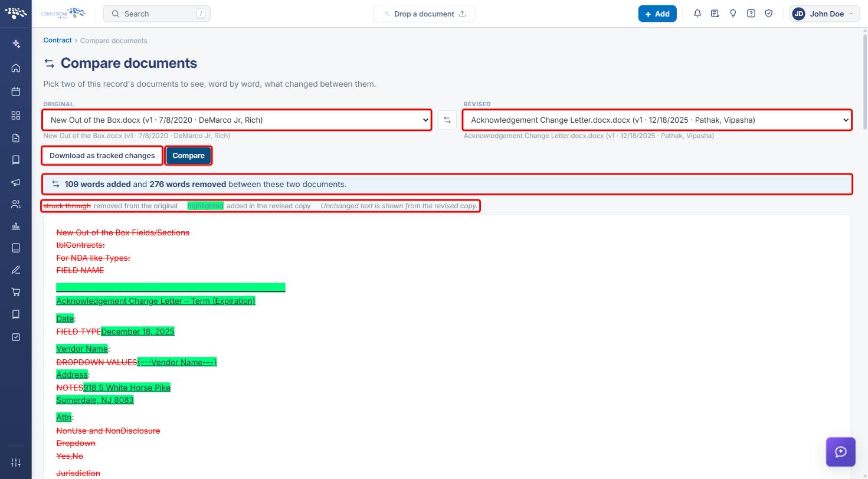The height and width of the screenshot is (479, 868).
Task: Click struck text 'Yes,No'
Action: coord(70,456)
